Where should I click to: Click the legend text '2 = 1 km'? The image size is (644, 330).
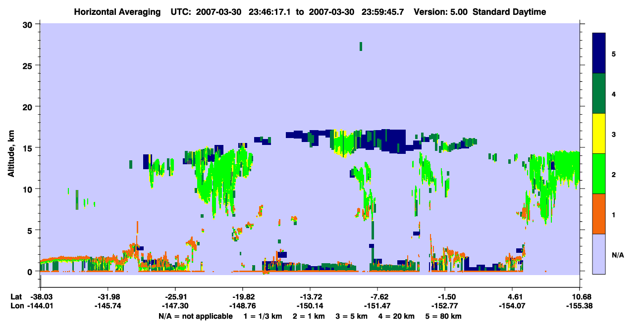tap(309, 316)
